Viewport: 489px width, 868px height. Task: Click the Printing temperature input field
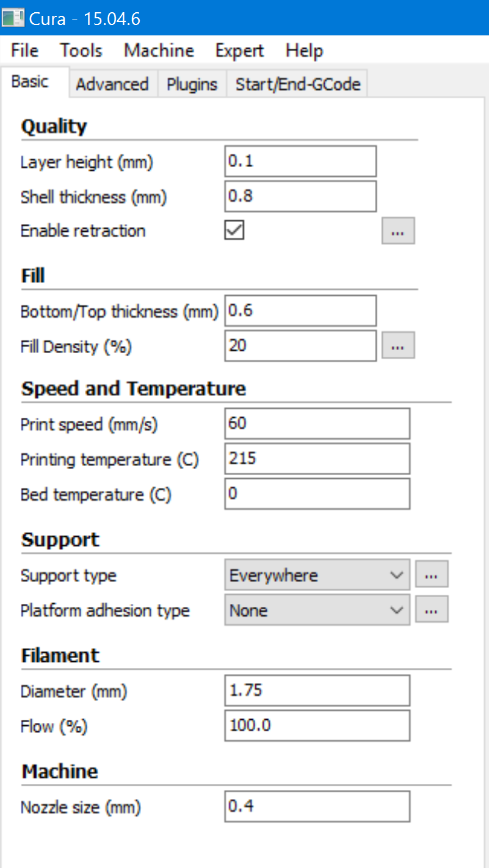click(317, 459)
